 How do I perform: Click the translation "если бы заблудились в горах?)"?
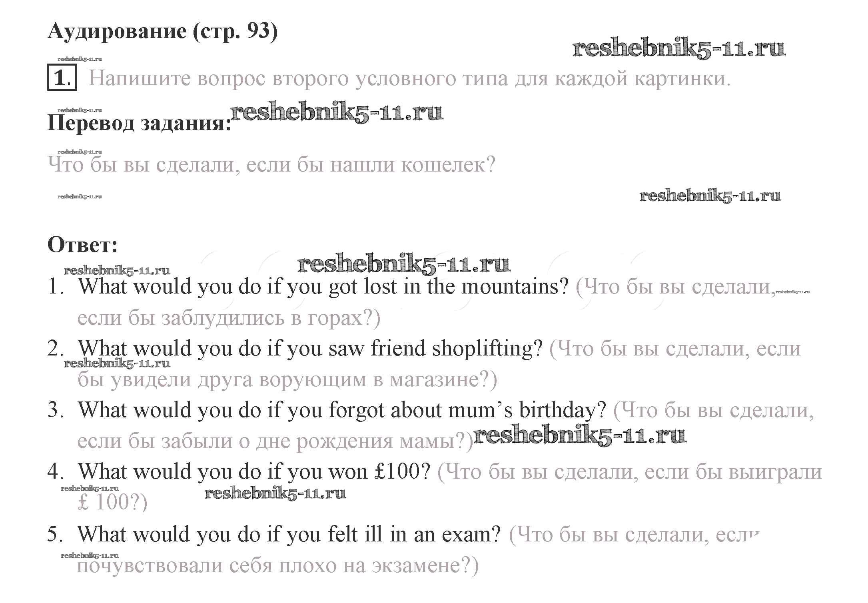coord(228,318)
